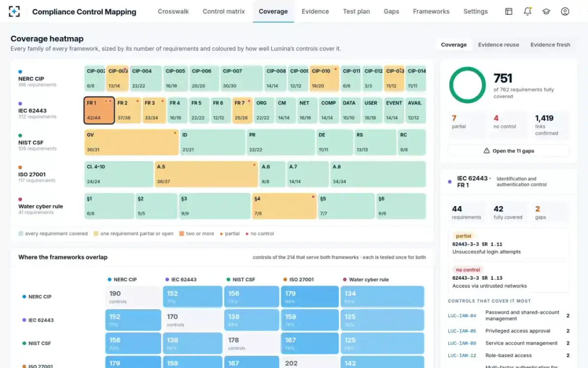Image resolution: width=588 pixels, height=368 pixels.
Task: Click NERC CIP row 179 overlap cell
Action: 309,296
